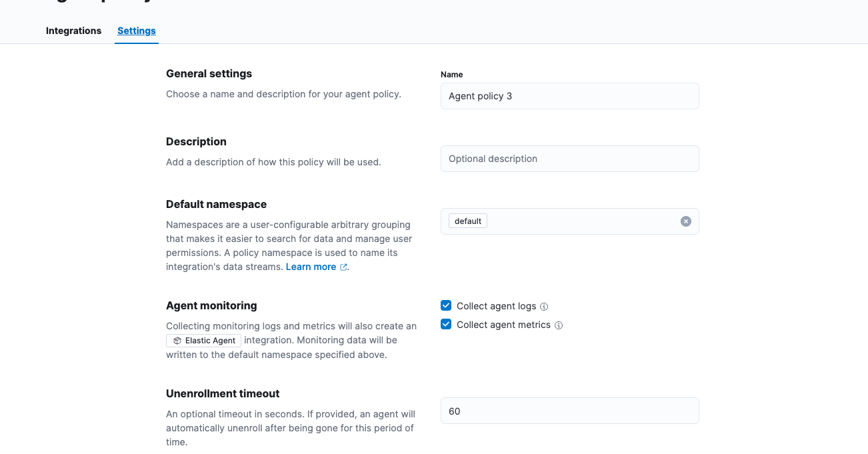Screen dimensions: 868x454
Task: Click the Elastic Agent integration badge icon
Action: pos(177,340)
